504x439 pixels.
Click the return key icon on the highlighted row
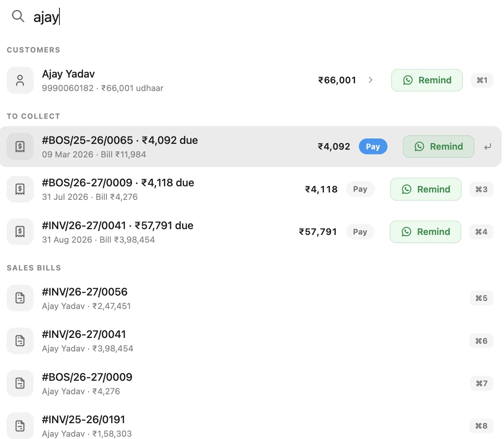[488, 147]
